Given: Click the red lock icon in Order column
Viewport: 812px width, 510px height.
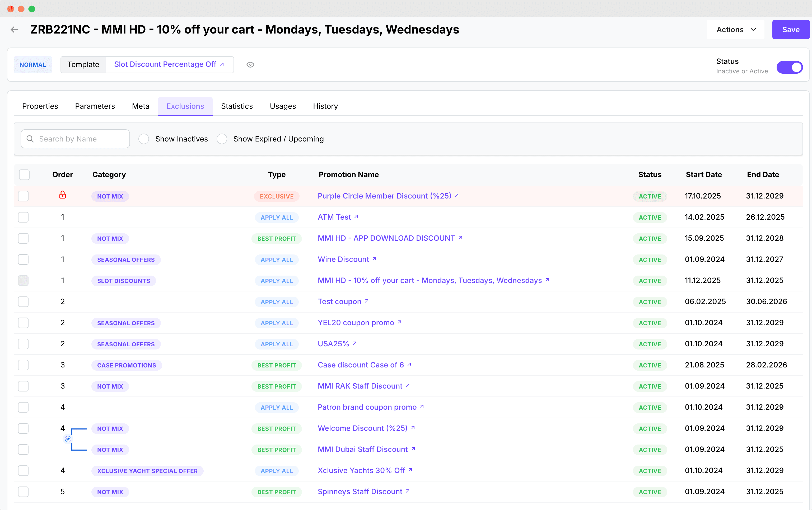Looking at the screenshot, I should pos(62,195).
